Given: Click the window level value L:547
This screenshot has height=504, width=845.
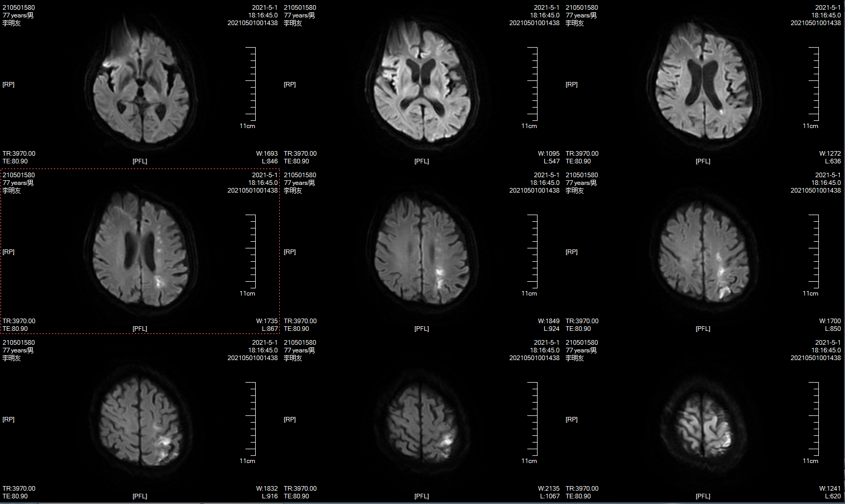Looking at the screenshot, I should pyautogui.click(x=551, y=161).
